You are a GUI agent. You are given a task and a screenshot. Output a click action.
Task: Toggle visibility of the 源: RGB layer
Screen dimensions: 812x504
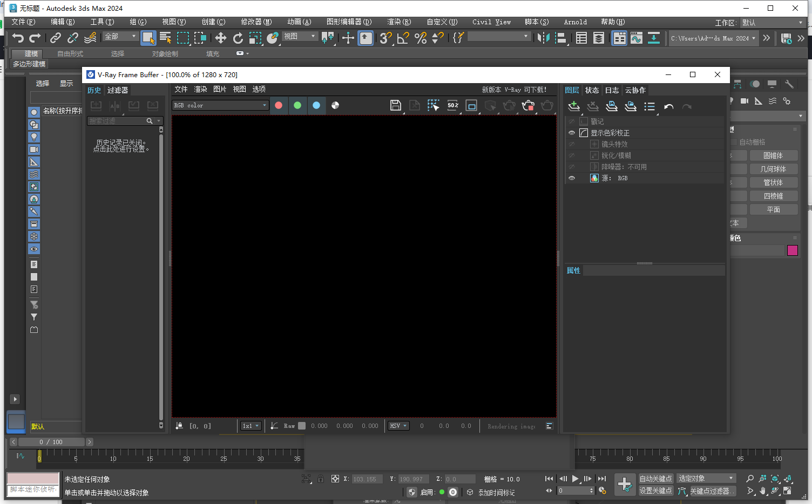click(x=572, y=178)
